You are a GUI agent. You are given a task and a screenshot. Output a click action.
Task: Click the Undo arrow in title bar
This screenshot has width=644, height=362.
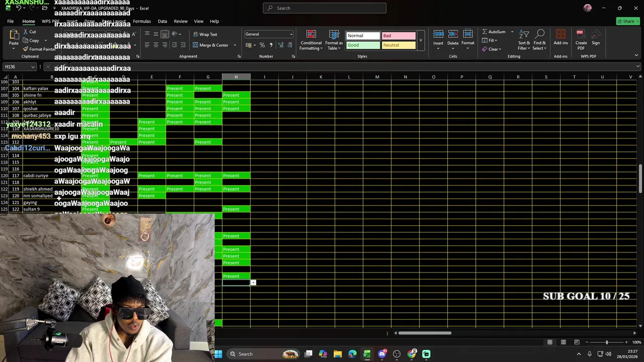pyautogui.click(x=18, y=8)
